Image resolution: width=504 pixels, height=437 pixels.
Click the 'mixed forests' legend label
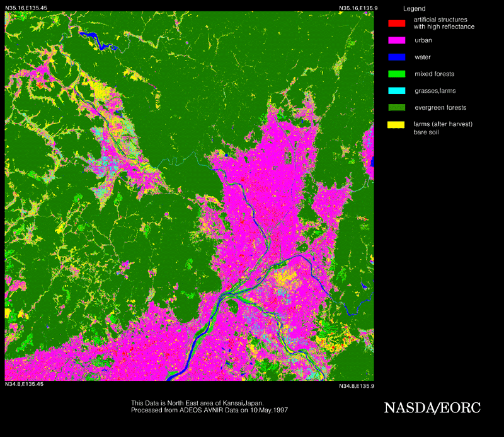tap(435, 74)
